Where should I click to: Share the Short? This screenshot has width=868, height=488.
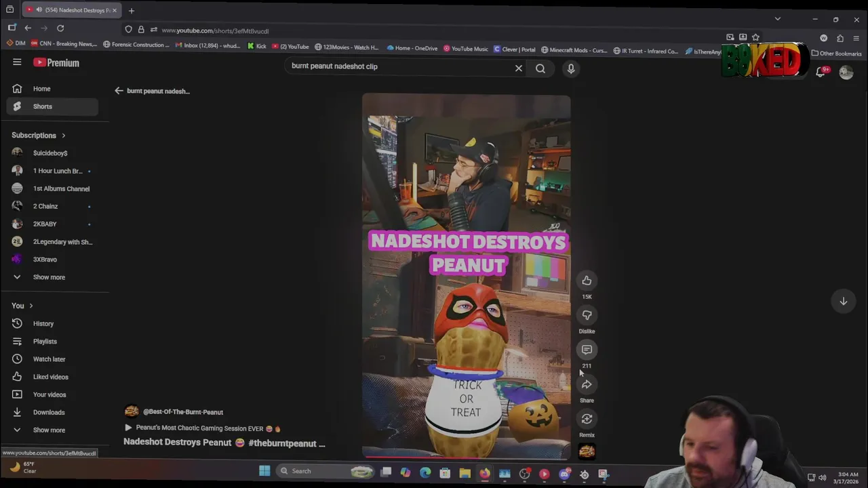point(587,384)
